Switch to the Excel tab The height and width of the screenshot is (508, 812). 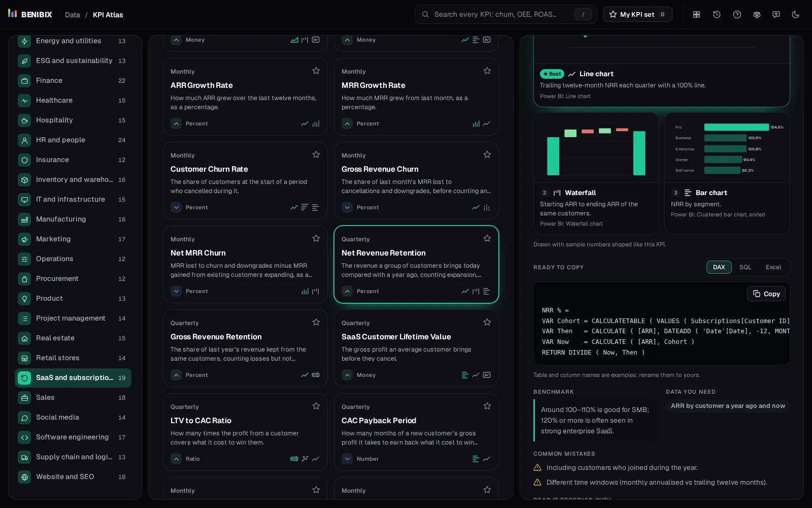point(773,267)
